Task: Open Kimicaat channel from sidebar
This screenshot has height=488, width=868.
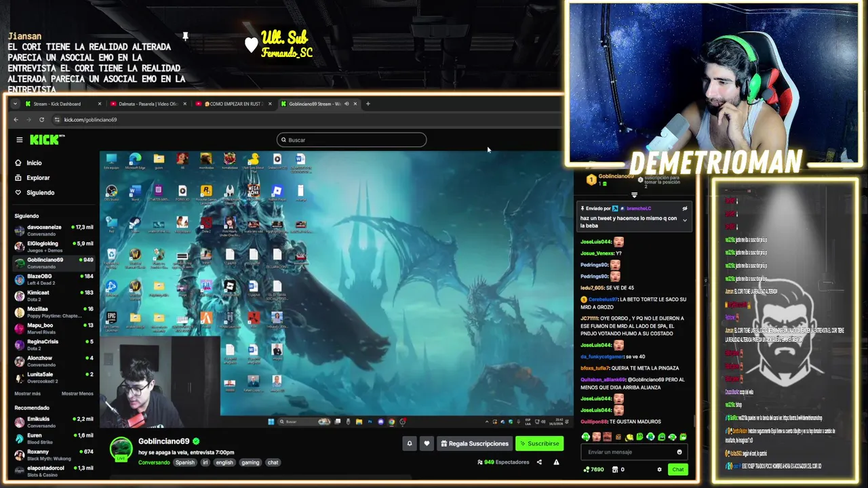Action: [x=54, y=296]
